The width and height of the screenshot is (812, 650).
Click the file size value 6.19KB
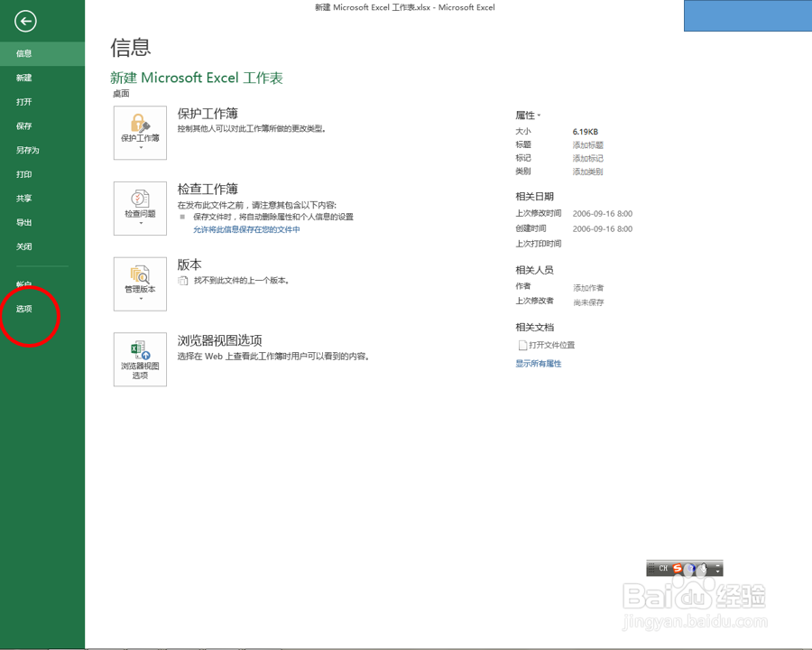[x=586, y=132]
